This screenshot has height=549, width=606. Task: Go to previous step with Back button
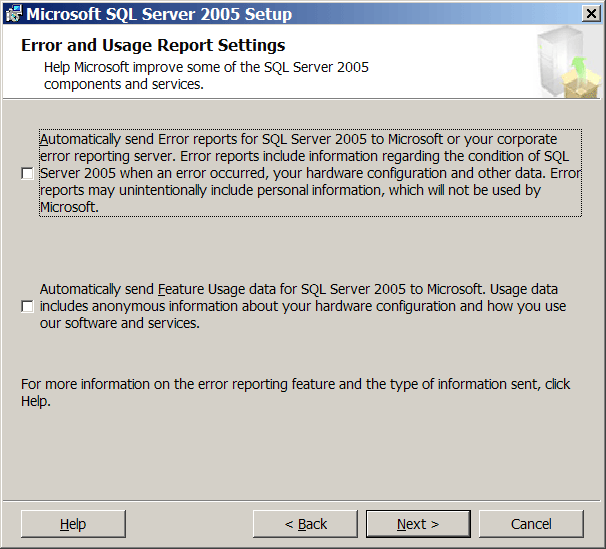pyautogui.click(x=305, y=524)
